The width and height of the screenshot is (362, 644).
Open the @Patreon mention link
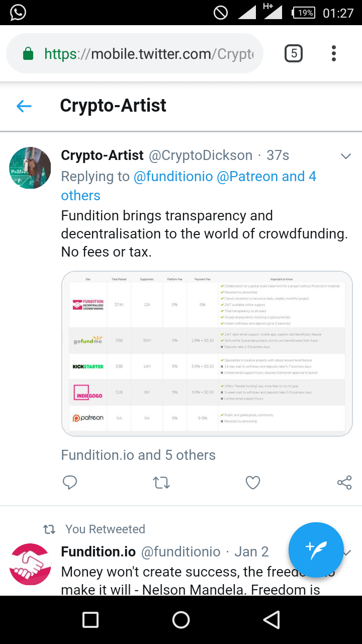pos(247,177)
